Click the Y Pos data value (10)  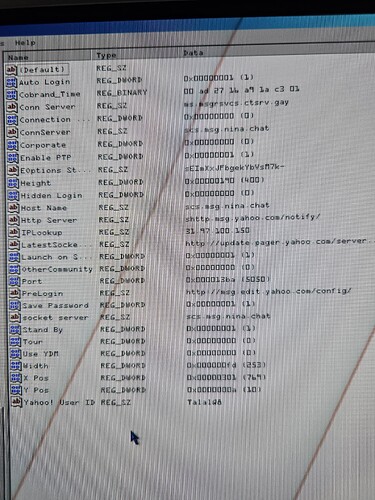[224, 390]
